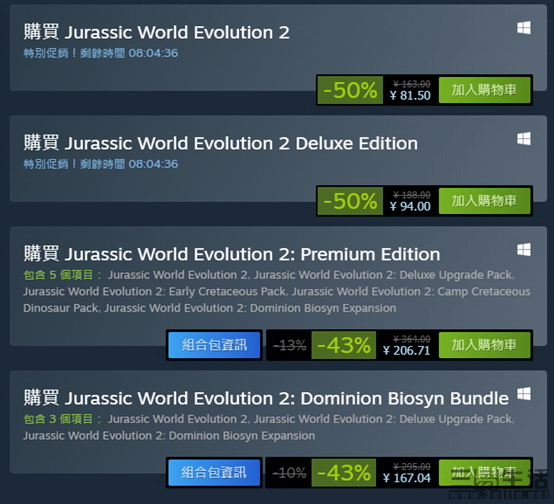Click Windows icon on Dominion Biosyn Bundle
The width and height of the screenshot is (554, 504).
click(x=524, y=394)
